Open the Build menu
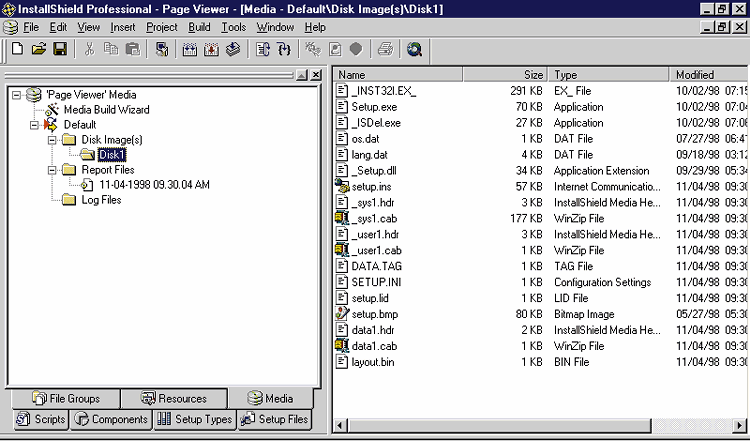 point(199,27)
